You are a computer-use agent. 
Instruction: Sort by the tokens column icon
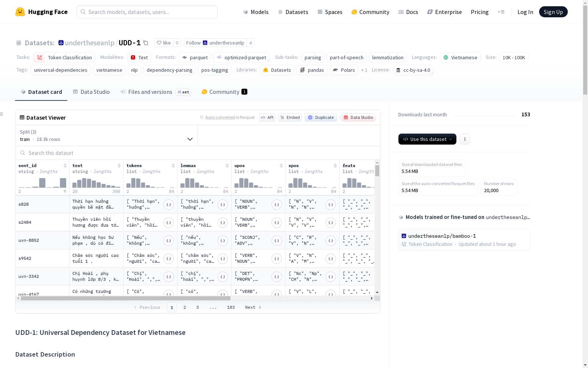click(173, 166)
